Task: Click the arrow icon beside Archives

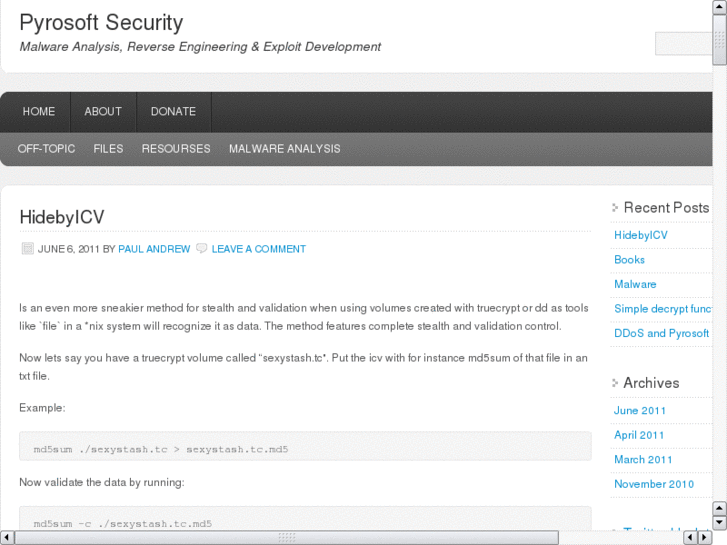Action: tap(615, 383)
